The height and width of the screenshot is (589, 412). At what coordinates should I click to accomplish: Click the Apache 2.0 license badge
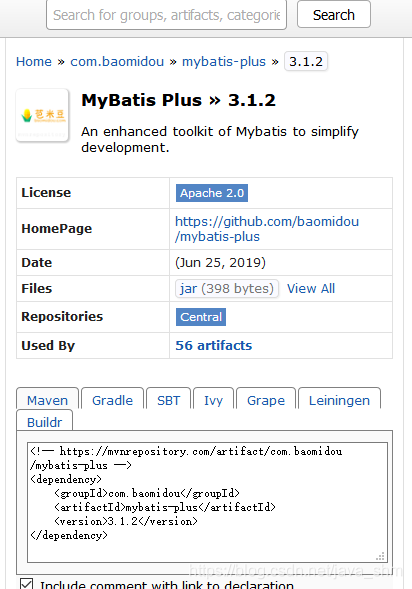(212, 193)
